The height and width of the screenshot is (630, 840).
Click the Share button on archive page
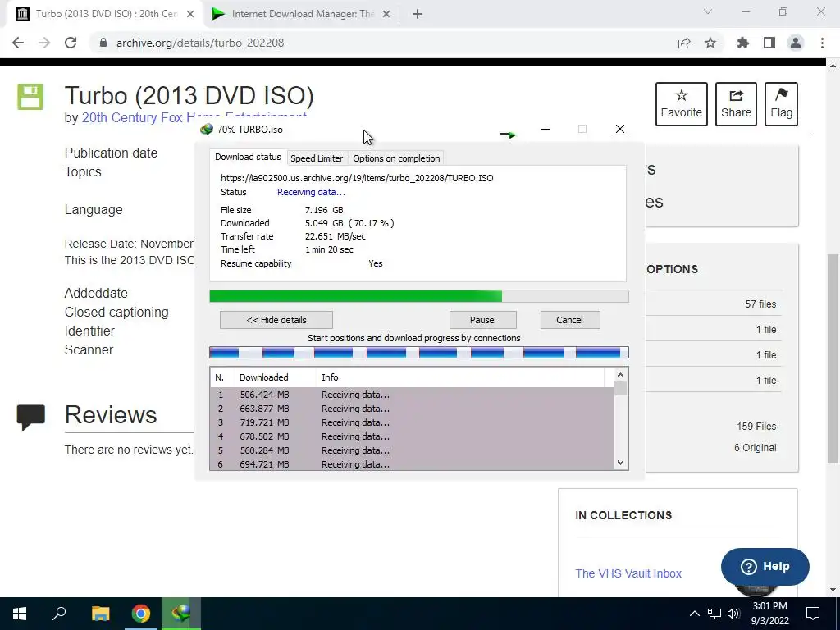[x=736, y=104]
